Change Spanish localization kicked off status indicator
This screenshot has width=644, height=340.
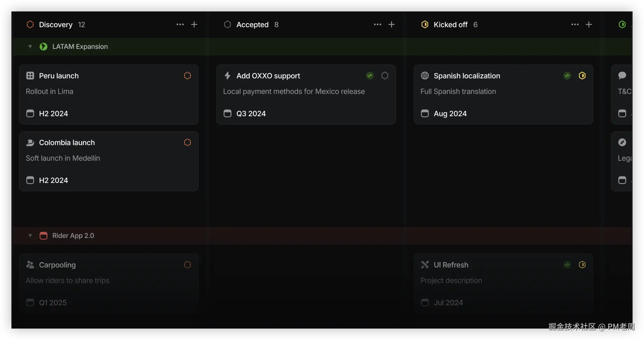coord(582,76)
